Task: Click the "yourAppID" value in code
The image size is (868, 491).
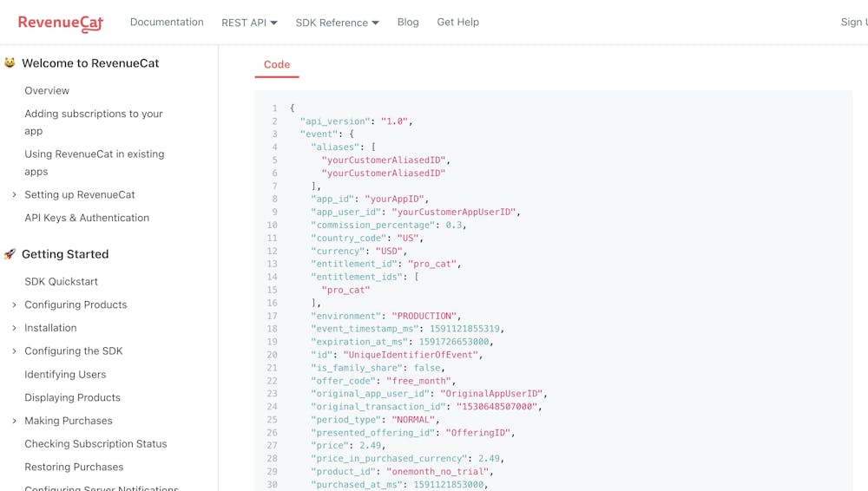Action: [x=395, y=199]
